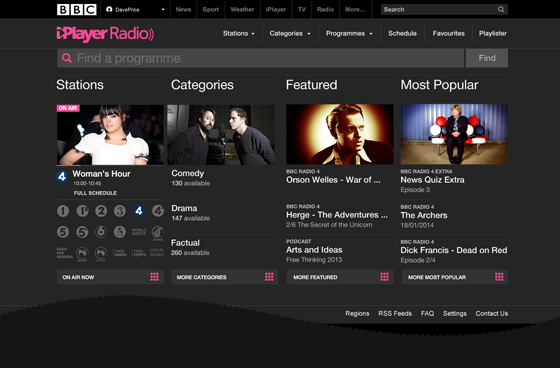Select the World Service station logo
560x368 pixels.
(139, 232)
